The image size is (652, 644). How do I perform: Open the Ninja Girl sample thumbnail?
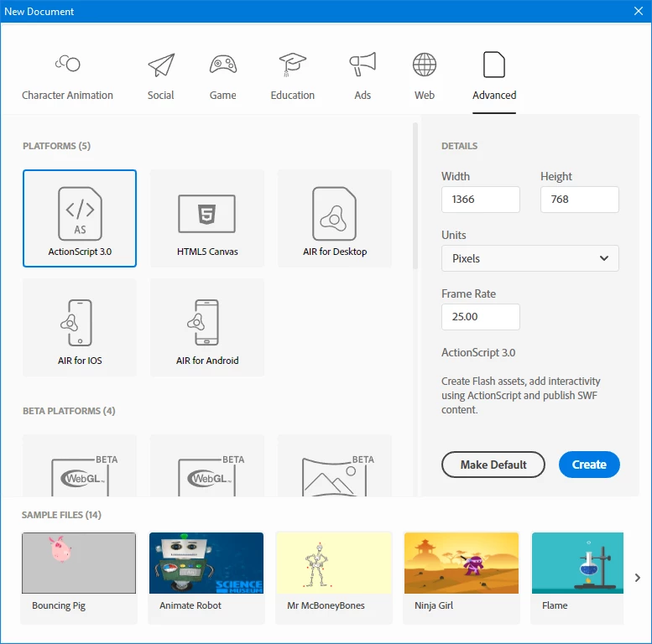pyautogui.click(x=462, y=563)
